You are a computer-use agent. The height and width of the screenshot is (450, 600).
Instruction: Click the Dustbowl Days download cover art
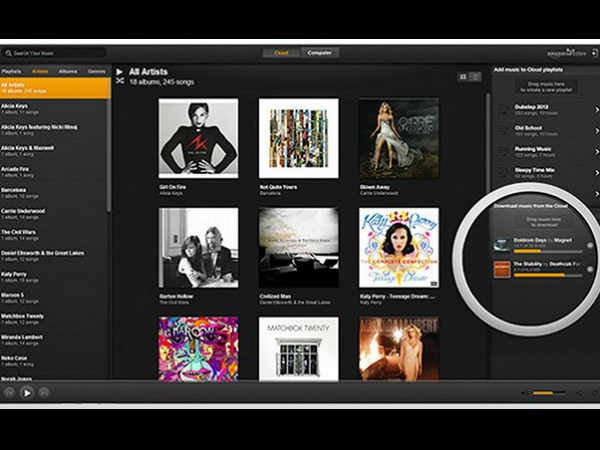click(502, 245)
